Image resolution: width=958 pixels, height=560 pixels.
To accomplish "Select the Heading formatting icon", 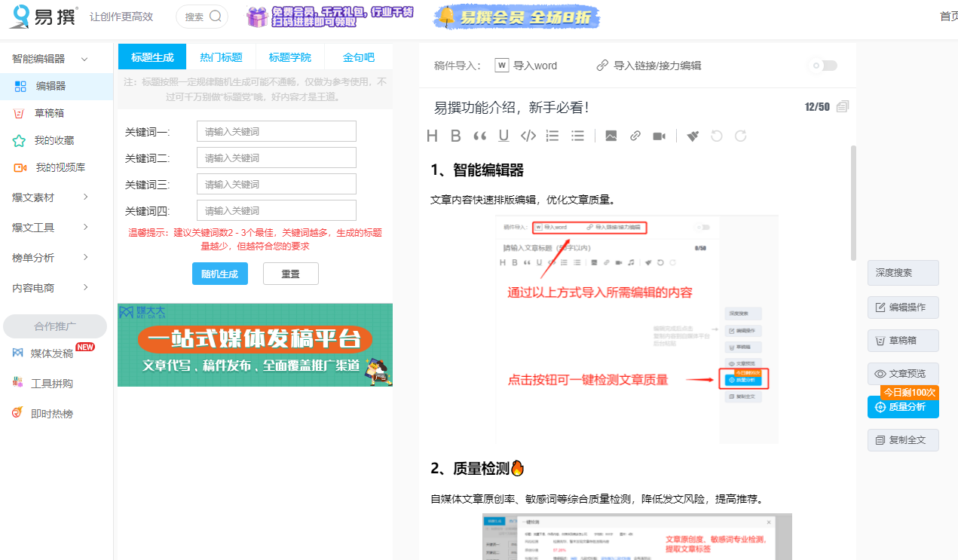I will (432, 136).
